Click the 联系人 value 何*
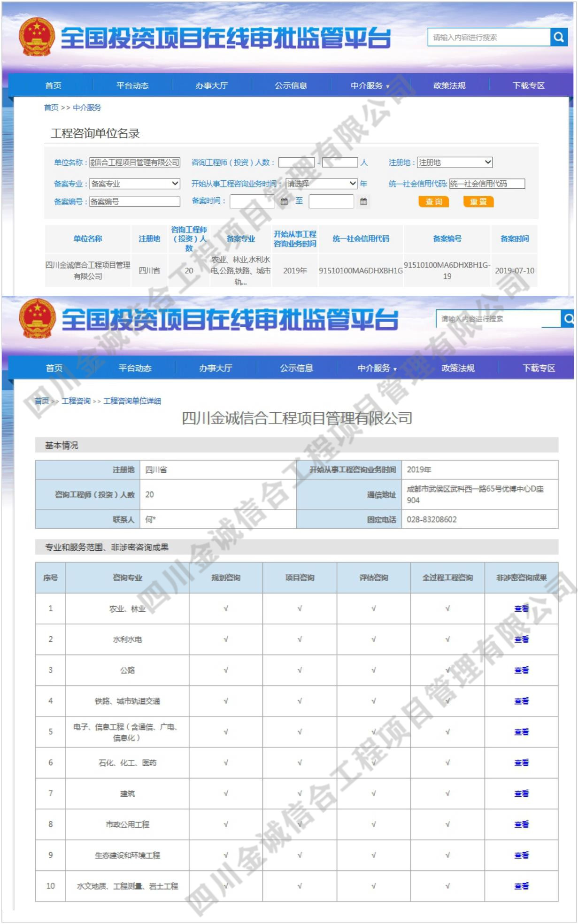Image resolution: width=578 pixels, height=924 pixels. pyautogui.click(x=150, y=519)
